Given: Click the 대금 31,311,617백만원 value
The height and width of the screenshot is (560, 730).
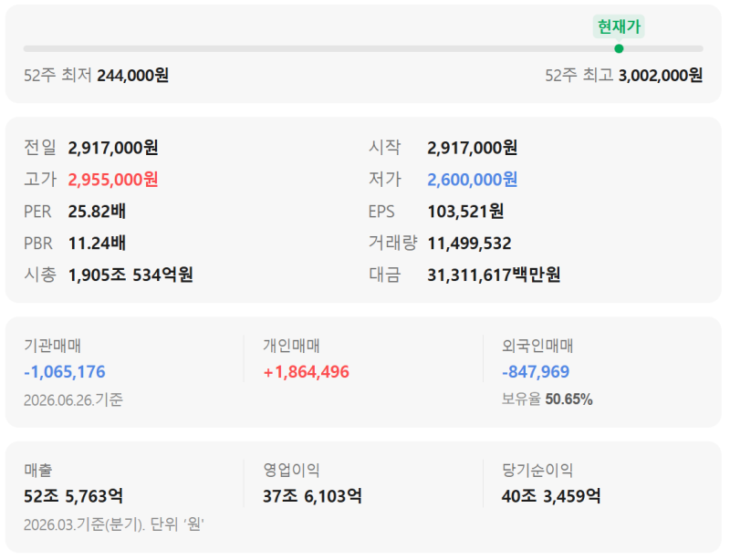Looking at the screenshot, I should [x=494, y=275].
